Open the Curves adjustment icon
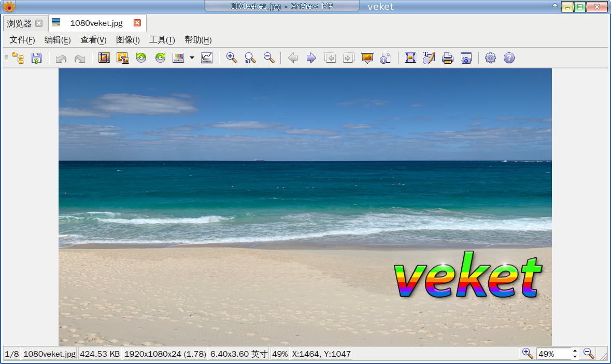The image size is (611, 364). pos(207,58)
